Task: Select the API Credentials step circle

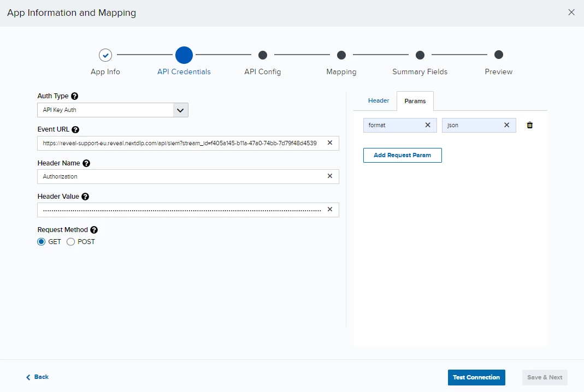Action: coord(184,55)
